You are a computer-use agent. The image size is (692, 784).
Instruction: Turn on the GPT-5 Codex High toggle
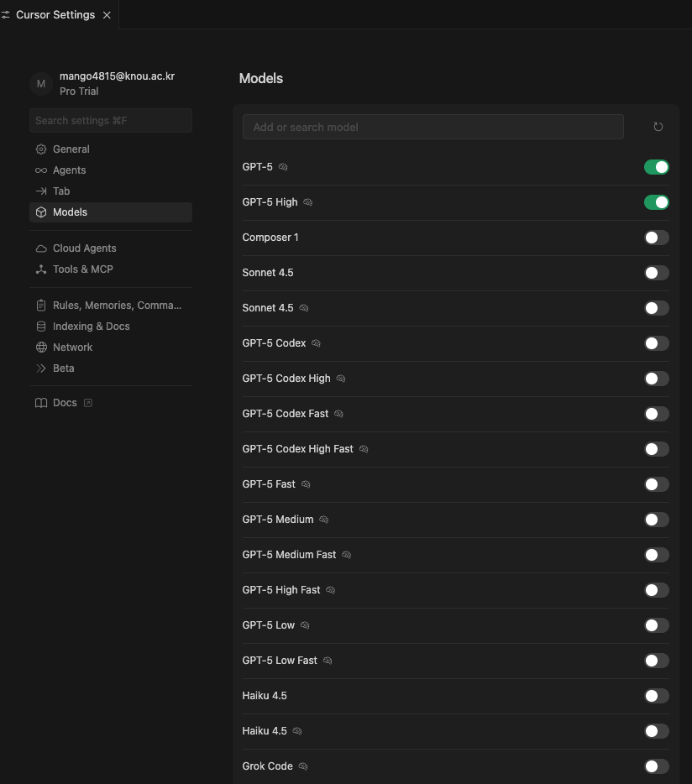pos(657,379)
